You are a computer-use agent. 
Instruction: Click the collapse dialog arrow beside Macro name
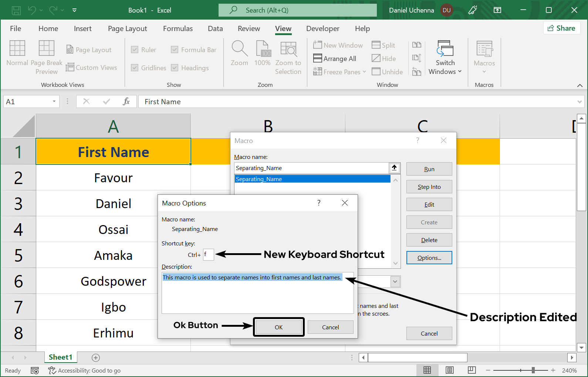point(394,168)
